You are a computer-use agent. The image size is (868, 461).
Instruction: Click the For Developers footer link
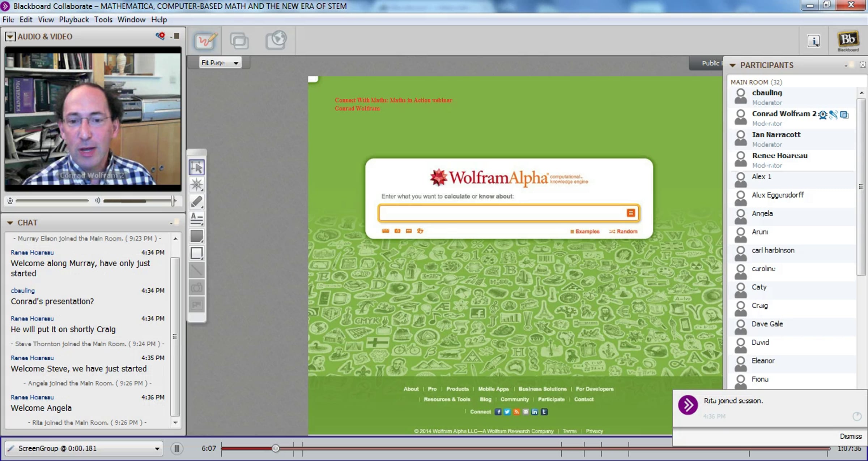pyautogui.click(x=595, y=389)
